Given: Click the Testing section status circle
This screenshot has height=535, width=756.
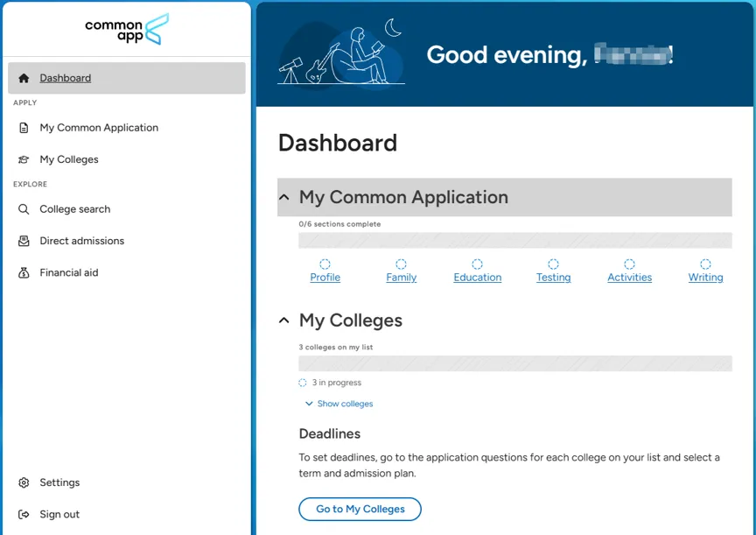Looking at the screenshot, I should point(553,264).
